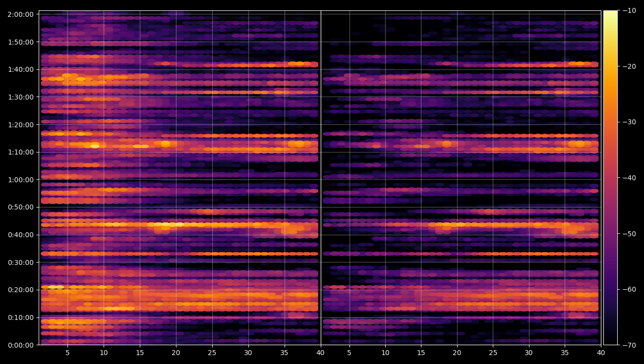Select the −40 colorbar value
Image resolution: width=644 pixels, height=364 pixels.
pos(629,178)
